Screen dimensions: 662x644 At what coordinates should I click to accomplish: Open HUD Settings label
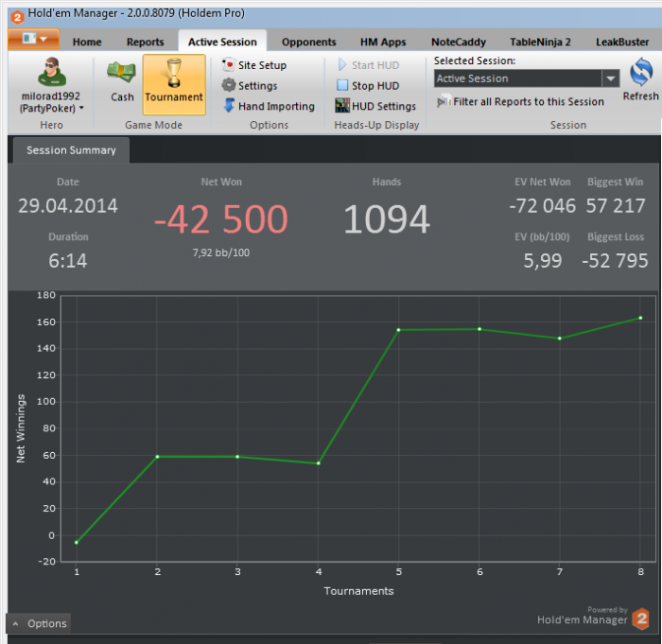point(384,106)
